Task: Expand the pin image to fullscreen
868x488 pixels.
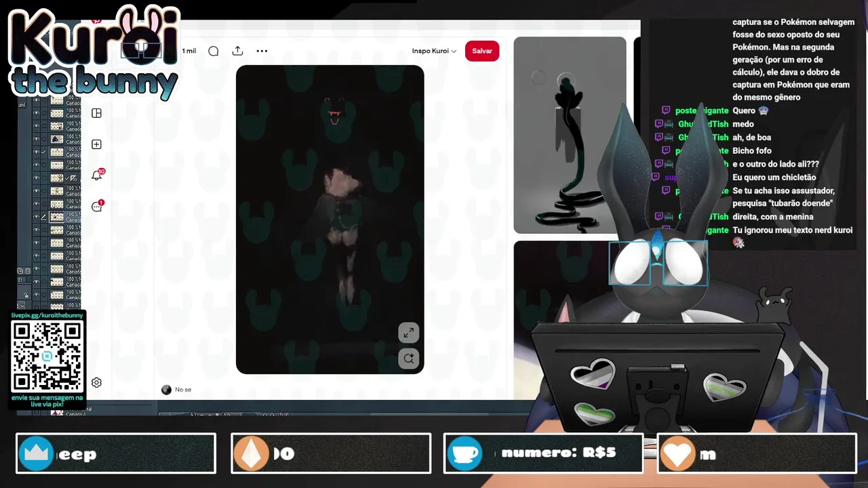Action: 408,333
